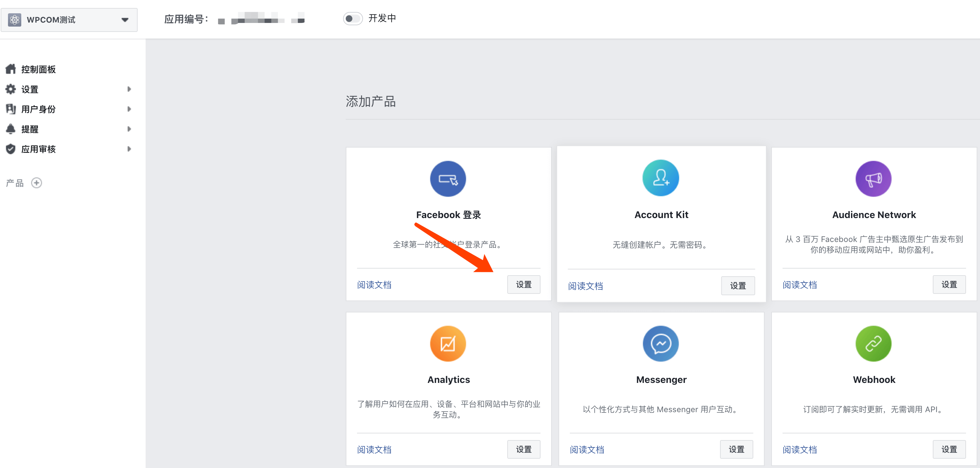Click 设置 button on Messenger card
The height and width of the screenshot is (468, 980).
pyautogui.click(x=737, y=449)
